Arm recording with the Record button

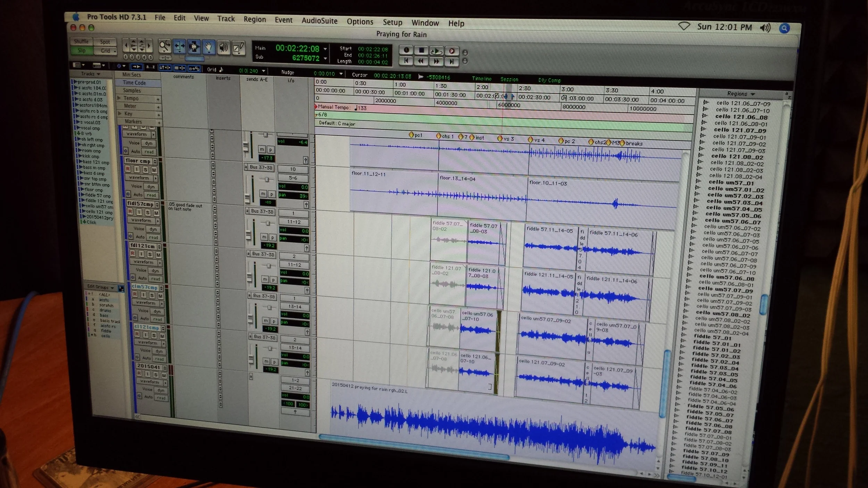pos(452,51)
